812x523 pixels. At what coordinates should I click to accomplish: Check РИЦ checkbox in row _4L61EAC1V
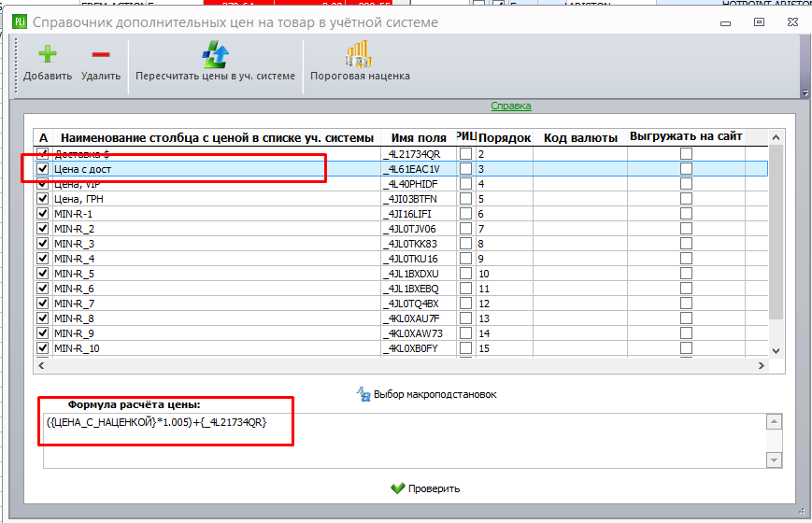click(x=466, y=169)
